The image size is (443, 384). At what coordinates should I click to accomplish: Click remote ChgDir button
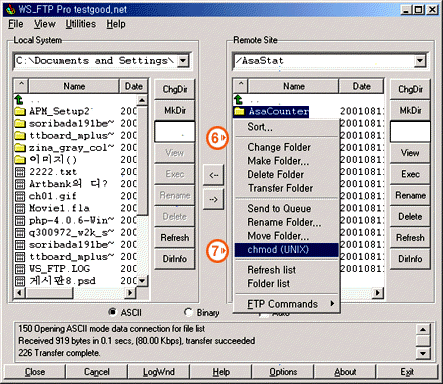tap(410, 89)
